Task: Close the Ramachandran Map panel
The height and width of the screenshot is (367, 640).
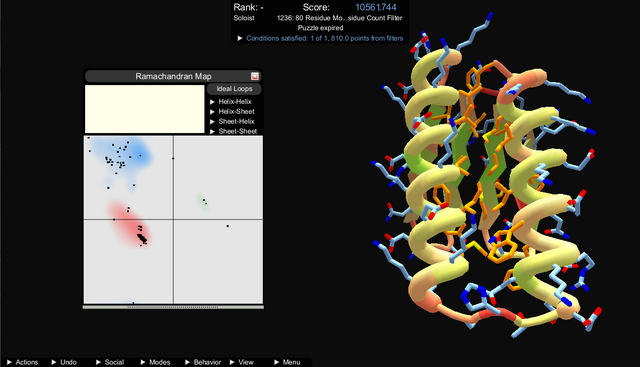Action: pyautogui.click(x=255, y=76)
